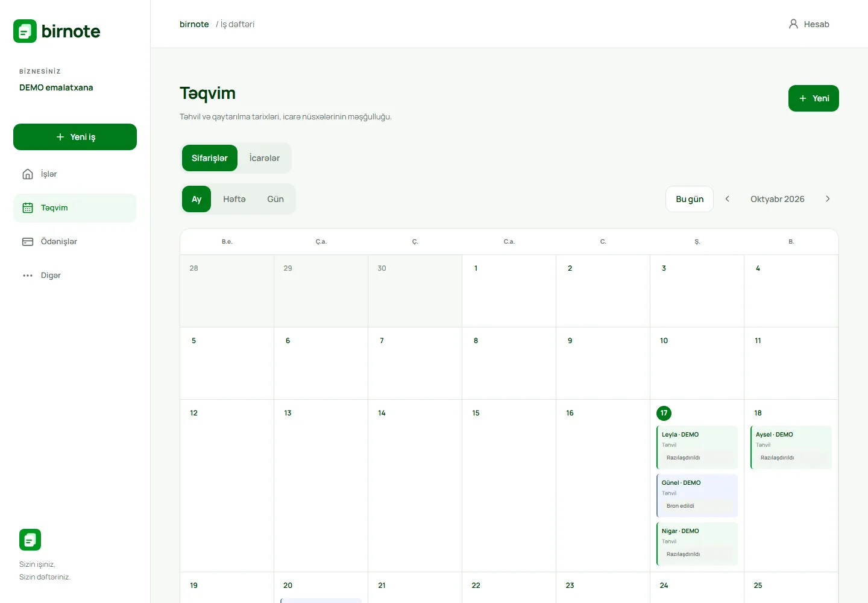Open İşlər in the sidebar
The width and height of the screenshot is (868, 603).
tap(75, 174)
